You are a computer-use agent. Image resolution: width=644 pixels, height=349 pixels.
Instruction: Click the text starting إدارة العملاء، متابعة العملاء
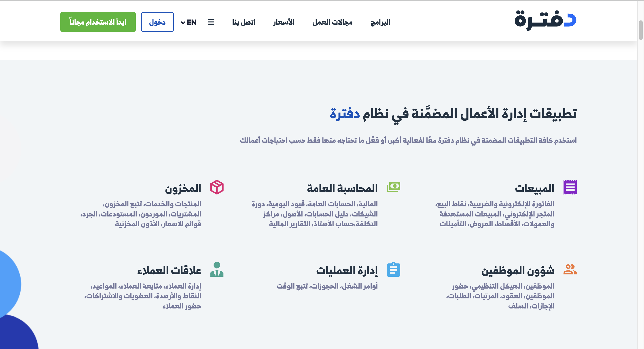pyautogui.click(x=142, y=296)
